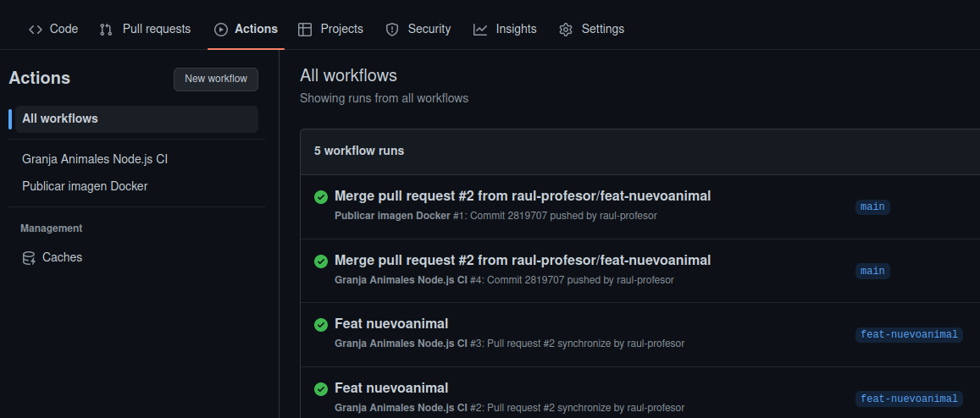Image resolution: width=980 pixels, height=418 pixels.
Task: Click the Security shield icon
Action: 392,30
